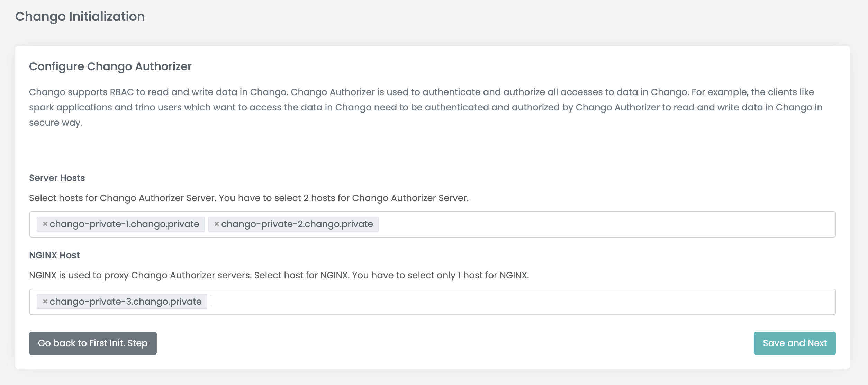Viewport: 868px width, 385px height.
Task: Click empty area right of chango-private-2 tag
Action: 606,224
